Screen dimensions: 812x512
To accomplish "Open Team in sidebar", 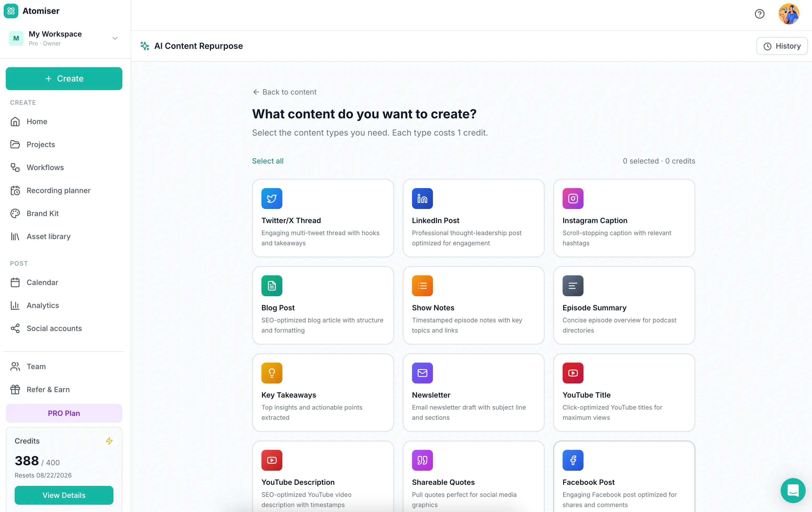I will (64, 366).
